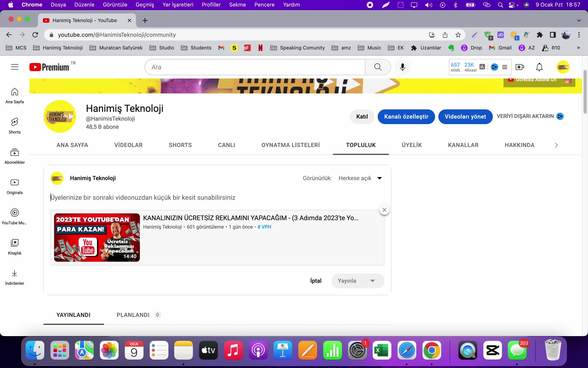Viewport: 588px width, 368px height.
Task: Expand hidden bookmarks with double chevron
Action: click(579, 48)
